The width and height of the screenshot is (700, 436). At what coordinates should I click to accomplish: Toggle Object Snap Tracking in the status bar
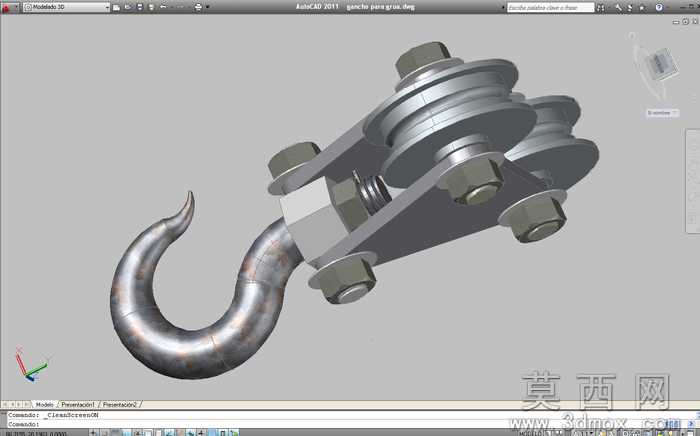(x=168, y=432)
